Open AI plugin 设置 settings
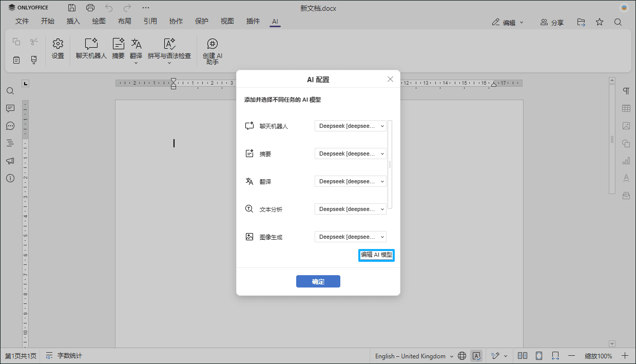The image size is (636, 364). click(57, 50)
